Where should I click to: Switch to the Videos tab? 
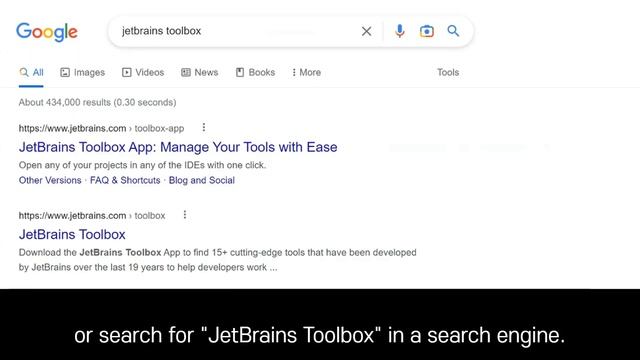143,73
